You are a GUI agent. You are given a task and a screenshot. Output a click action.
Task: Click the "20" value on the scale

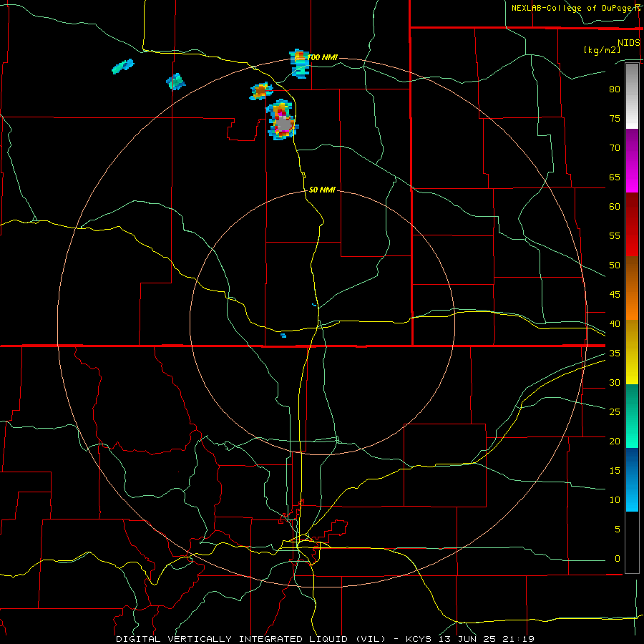[615, 441]
